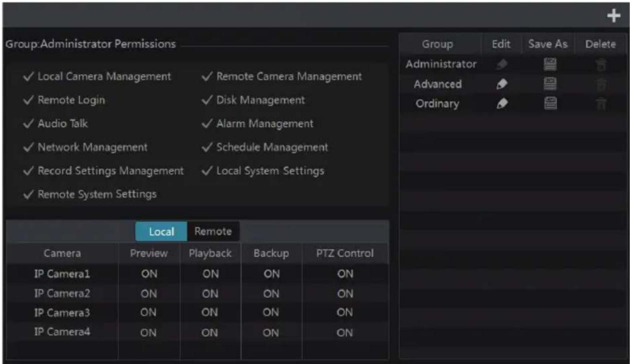Viewport: 630px width, 364px height.
Task: Click the Delete column header
Action: coord(600,44)
